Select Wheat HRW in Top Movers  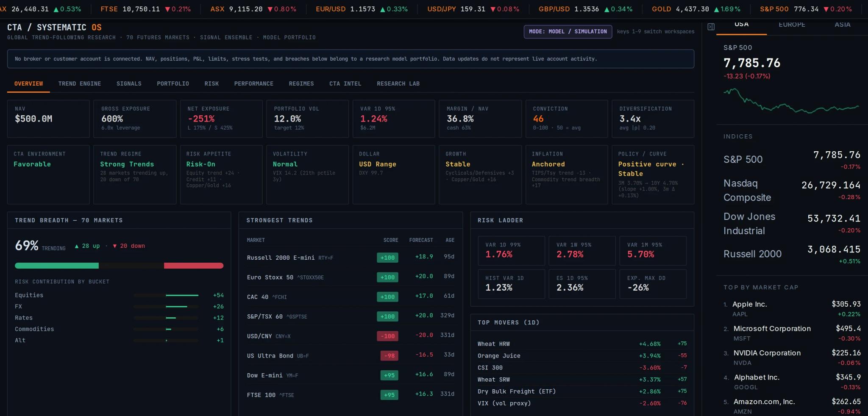click(582, 344)
